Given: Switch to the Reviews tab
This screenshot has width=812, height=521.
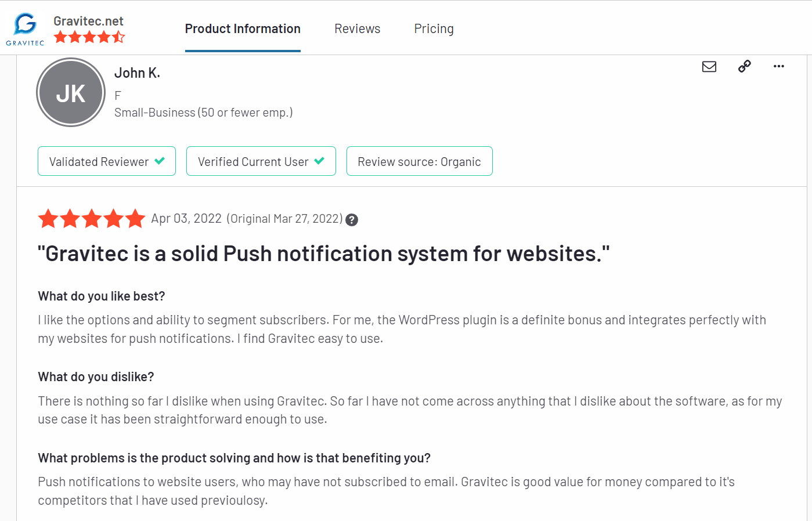Looking at the screenshot, I should coord(358,29).
